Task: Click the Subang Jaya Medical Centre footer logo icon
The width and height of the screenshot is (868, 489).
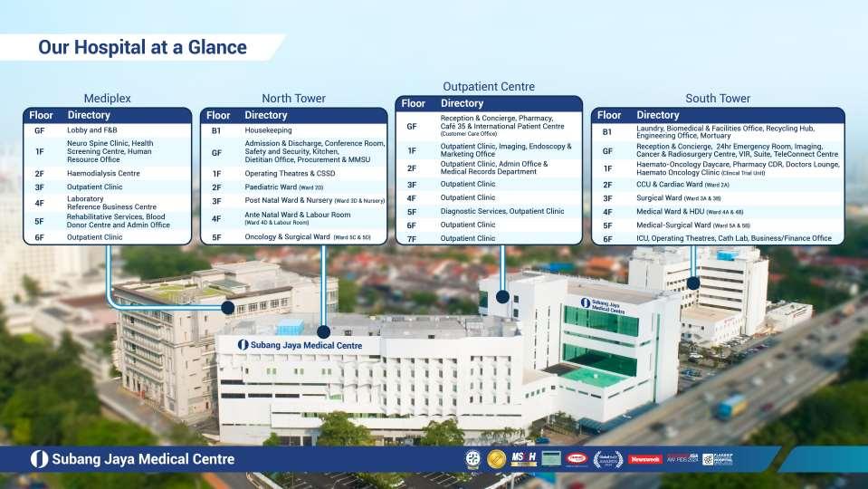Action: [39, 459]
